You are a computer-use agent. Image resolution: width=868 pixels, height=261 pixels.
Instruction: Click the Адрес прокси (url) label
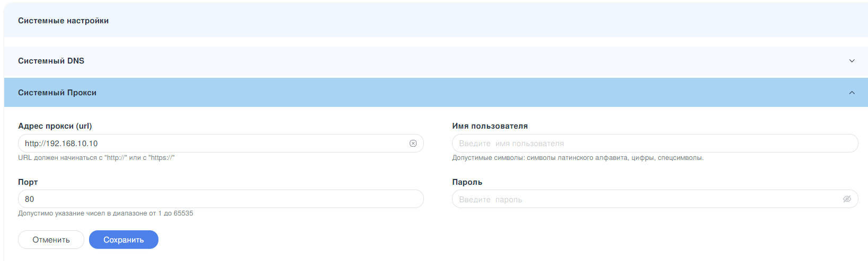click(x=55, y=126)
